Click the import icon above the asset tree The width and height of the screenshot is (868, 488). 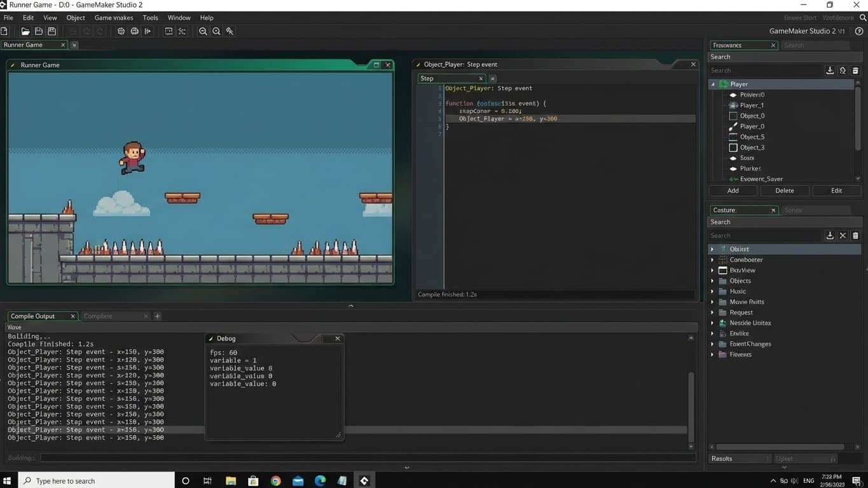830,71
